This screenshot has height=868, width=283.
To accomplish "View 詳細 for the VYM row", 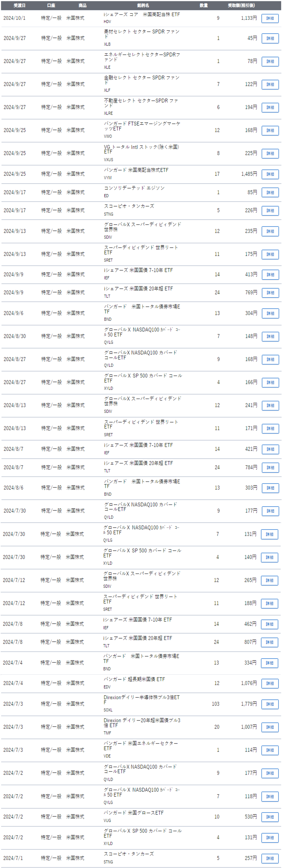I will (x=270, y=174).
